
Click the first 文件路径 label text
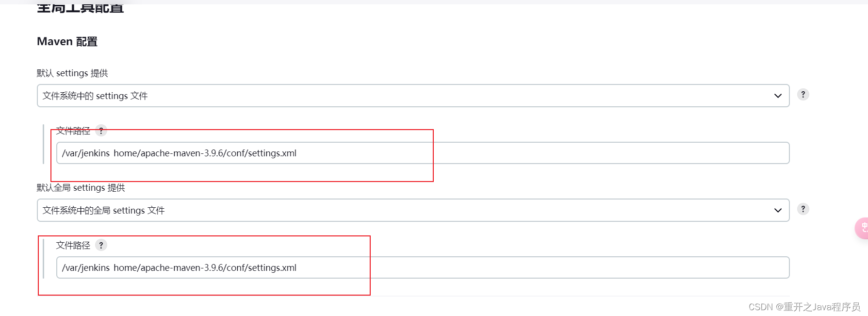point(73,131)
